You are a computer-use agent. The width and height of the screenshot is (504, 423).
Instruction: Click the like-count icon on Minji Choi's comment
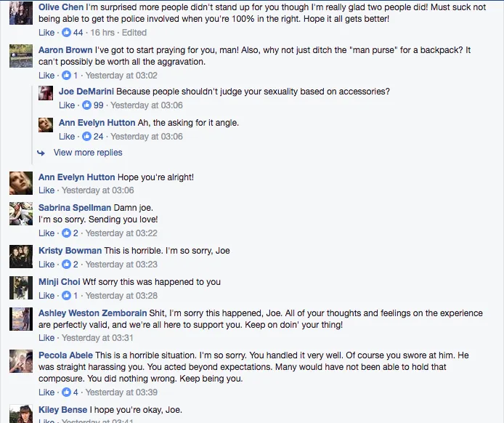tap(67, 296)
